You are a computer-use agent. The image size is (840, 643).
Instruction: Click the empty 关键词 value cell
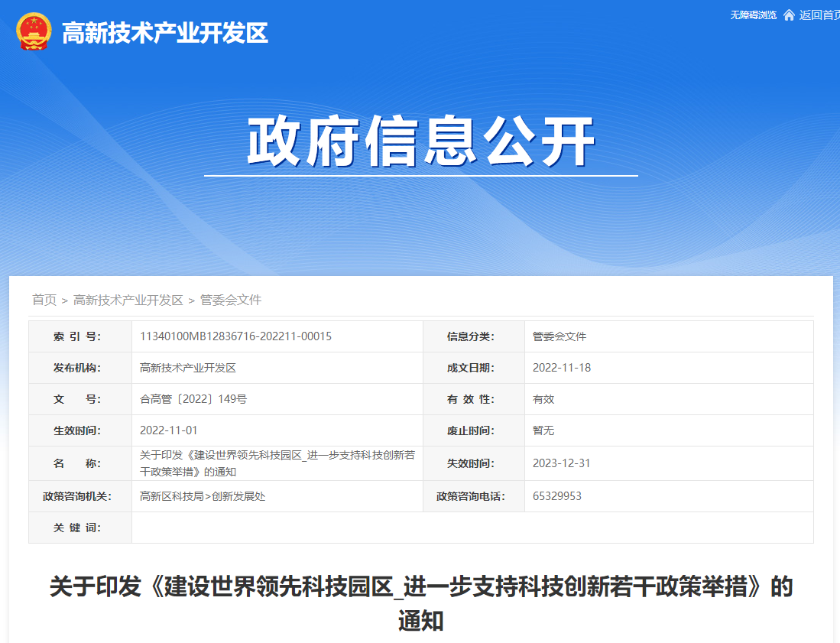coord(472,528)
